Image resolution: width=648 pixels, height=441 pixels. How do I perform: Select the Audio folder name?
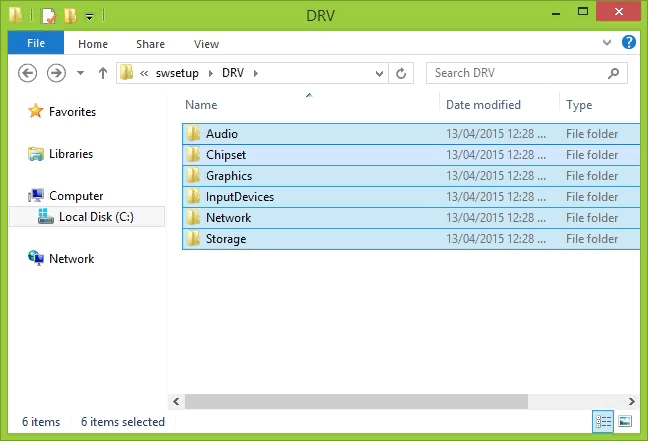coord(222,134)
